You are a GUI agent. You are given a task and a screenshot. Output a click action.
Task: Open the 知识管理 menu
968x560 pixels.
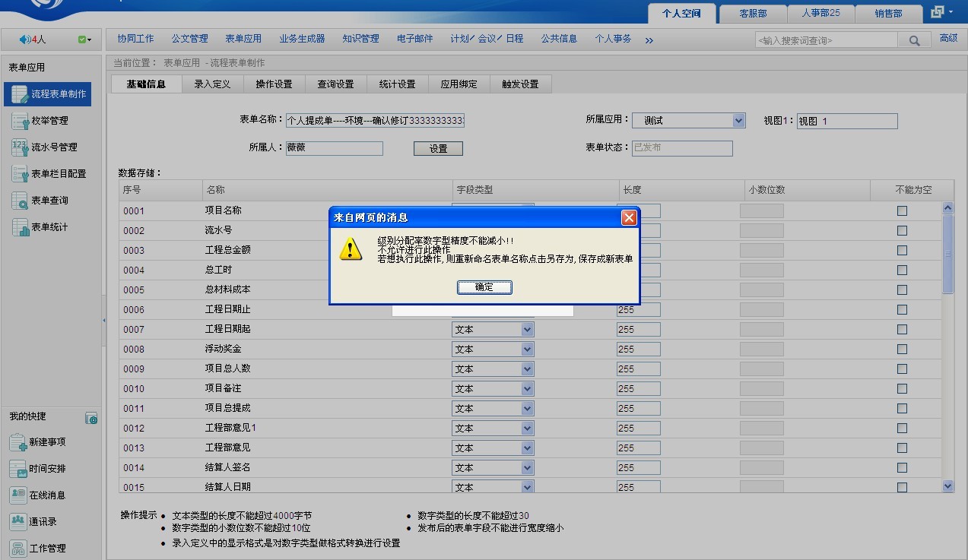click(360, 39)
